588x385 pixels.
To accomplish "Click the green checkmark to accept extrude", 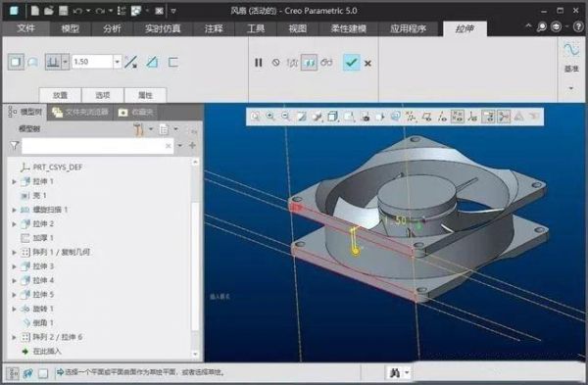I will tap(351, 63).
